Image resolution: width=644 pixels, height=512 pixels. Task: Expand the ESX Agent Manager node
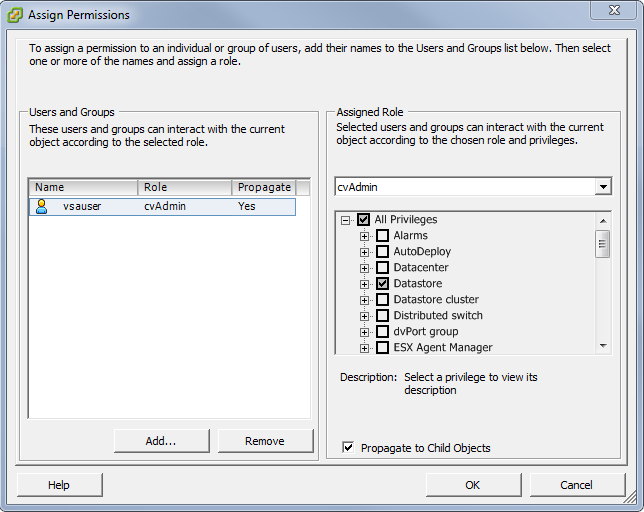(x=365, y=348)
